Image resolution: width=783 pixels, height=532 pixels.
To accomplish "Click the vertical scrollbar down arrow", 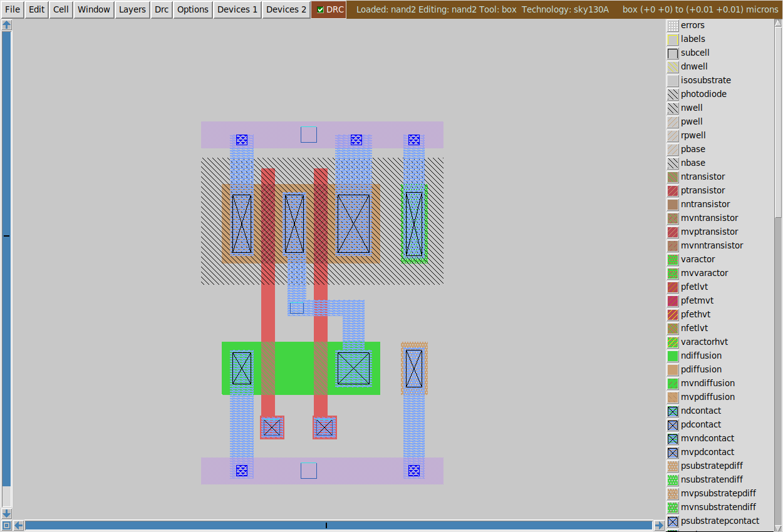I will [6, 514].
